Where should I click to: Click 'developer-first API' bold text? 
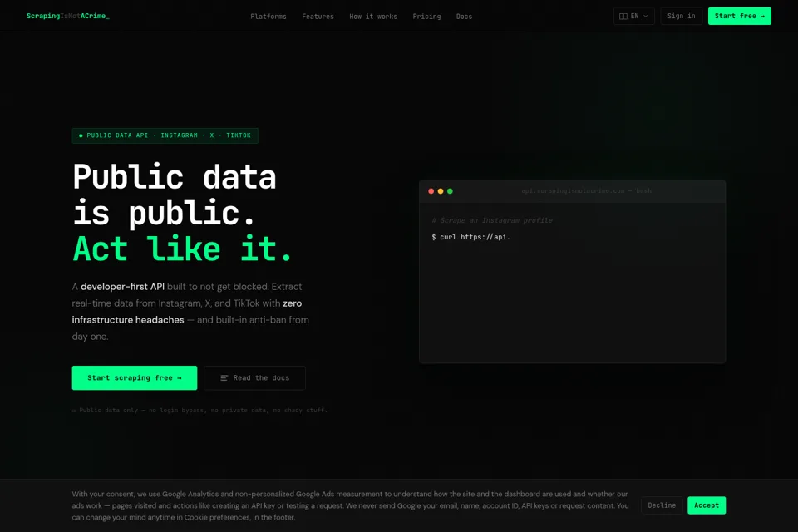pos(123,287)
